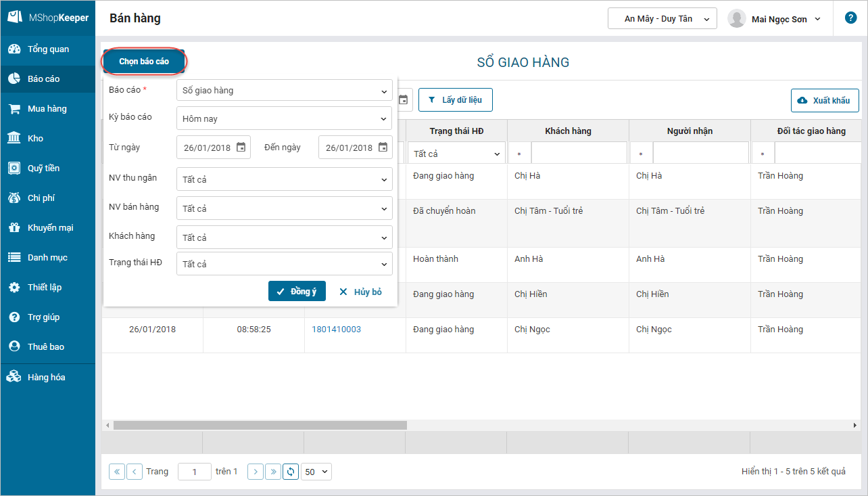Click the page number input field

[x=195, y=472]
